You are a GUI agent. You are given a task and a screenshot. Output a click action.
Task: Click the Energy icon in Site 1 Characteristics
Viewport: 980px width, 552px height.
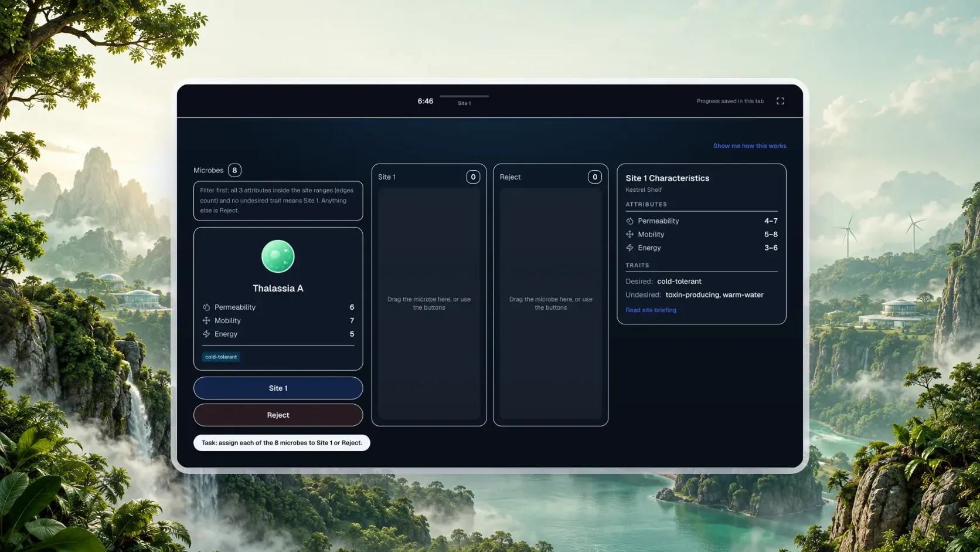point(629,248)
